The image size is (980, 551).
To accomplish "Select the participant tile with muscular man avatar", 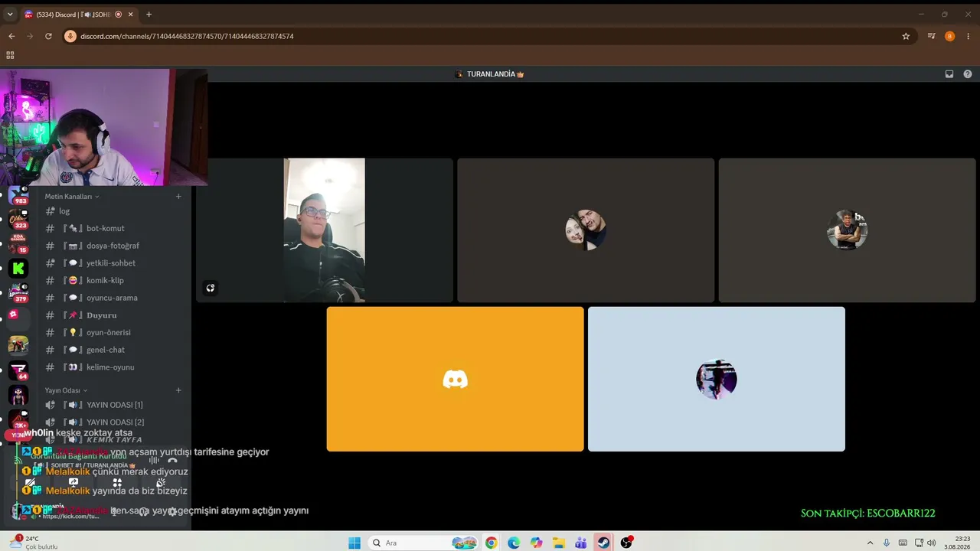I will click(x=847, y=230).
